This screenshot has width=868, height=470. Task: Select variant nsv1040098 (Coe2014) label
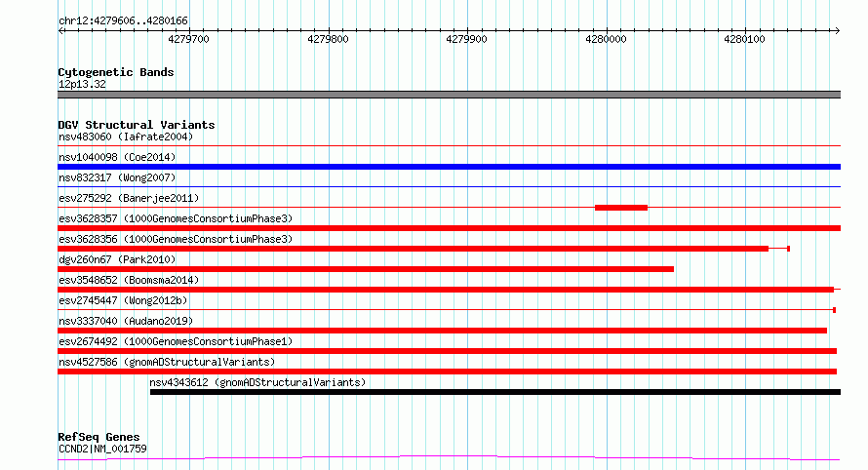pyautogui.click(x=117, y=157)
